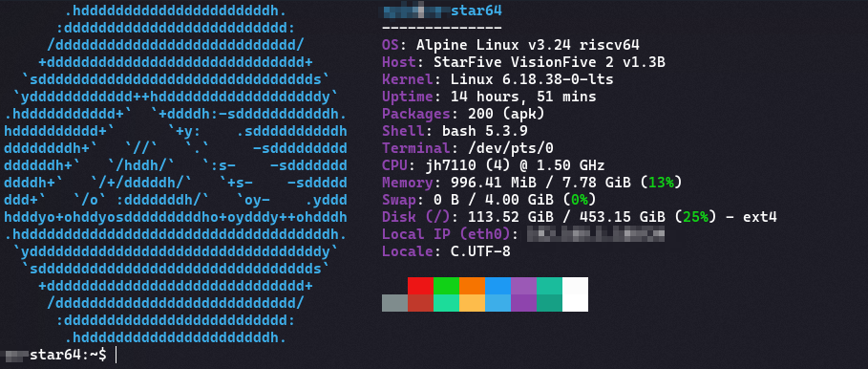Click the 'Uptime' label
The width and height of the screenshot is (868, 369).
point(408,97)
